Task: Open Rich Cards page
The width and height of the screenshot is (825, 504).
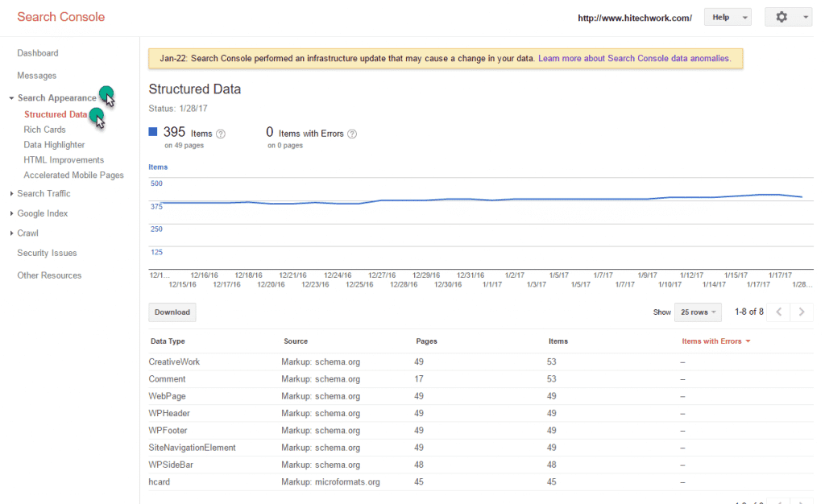Action: pos(44,130)
